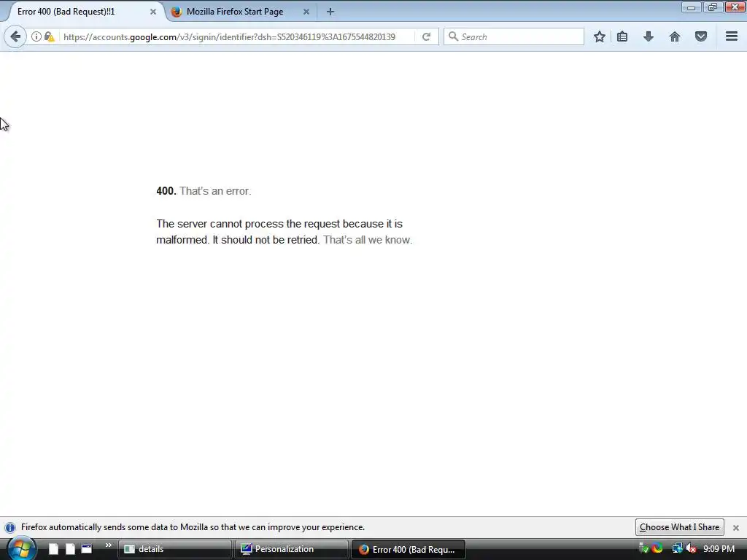Click the info icon in the notification bar
747x560 pixels.
10,528
